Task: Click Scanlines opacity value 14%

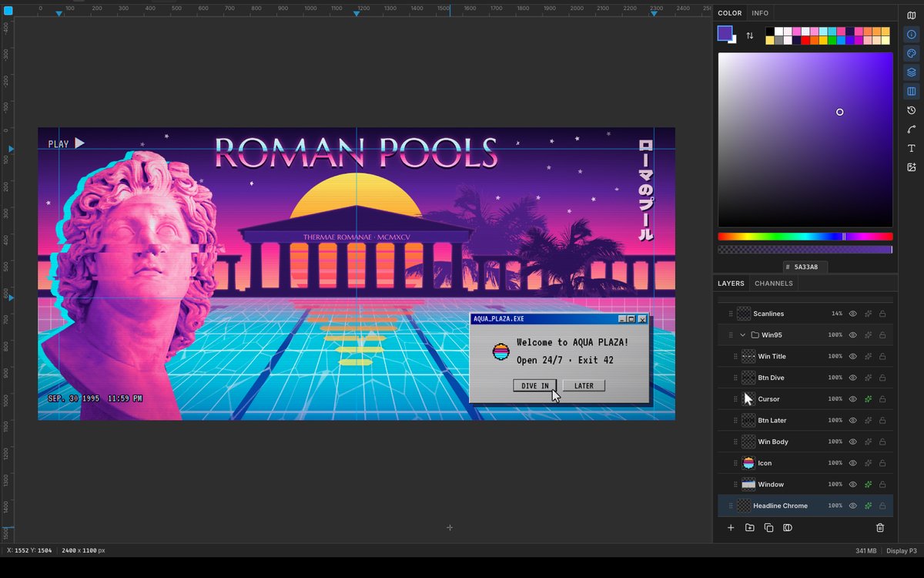Action: pos(836,314)
